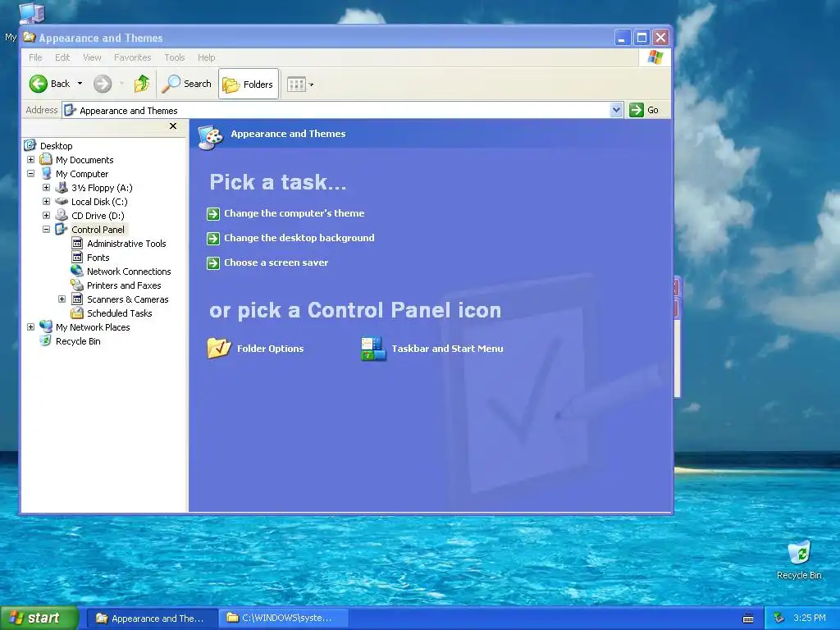Select CD Drive (D:) icon
Viewport: 840px width, 630px height.
[x=62, y=216]
